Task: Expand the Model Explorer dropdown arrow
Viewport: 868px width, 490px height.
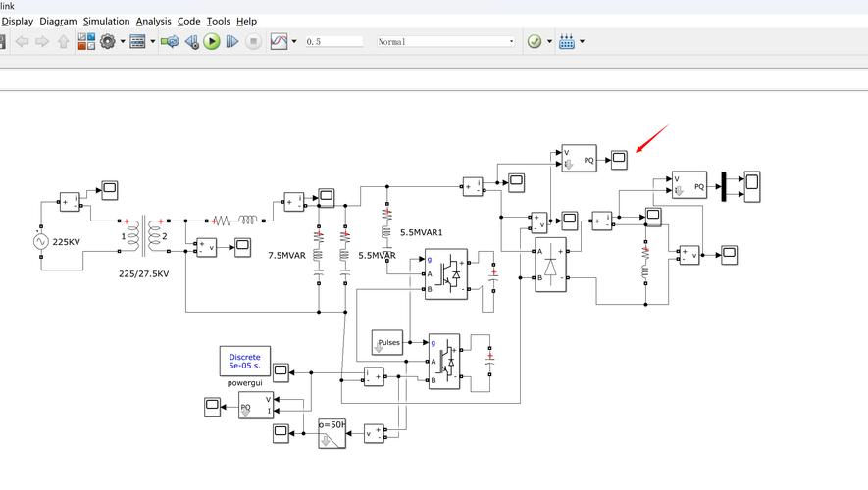Action: 152,41
